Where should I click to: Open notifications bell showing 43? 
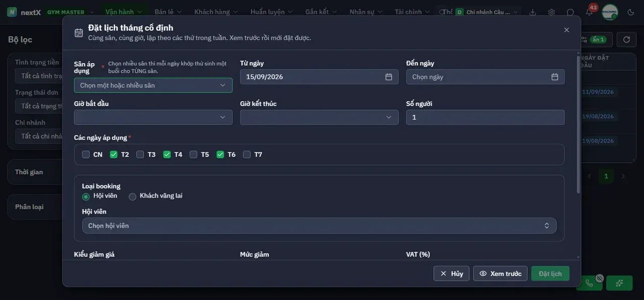point(589,12)
